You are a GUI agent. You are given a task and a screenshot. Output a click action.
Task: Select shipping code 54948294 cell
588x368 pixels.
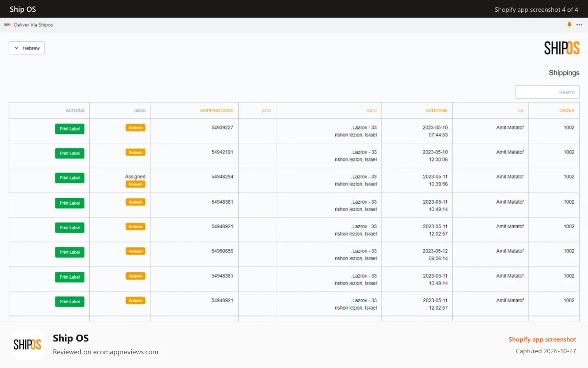pos(222,177)
